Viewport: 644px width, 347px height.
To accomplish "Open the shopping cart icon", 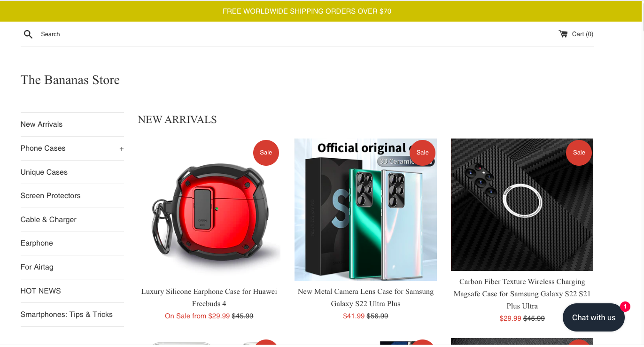I will coord(563,34).
